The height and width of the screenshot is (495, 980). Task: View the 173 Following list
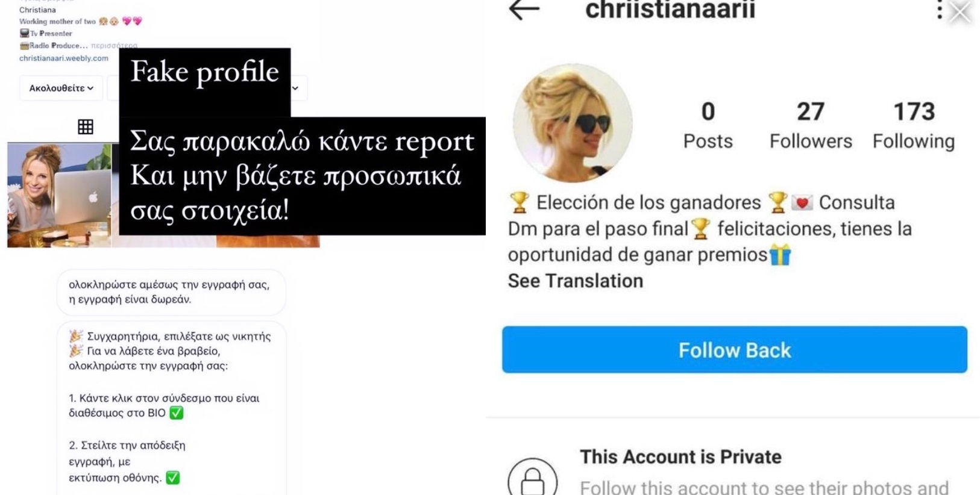point(914,125)
